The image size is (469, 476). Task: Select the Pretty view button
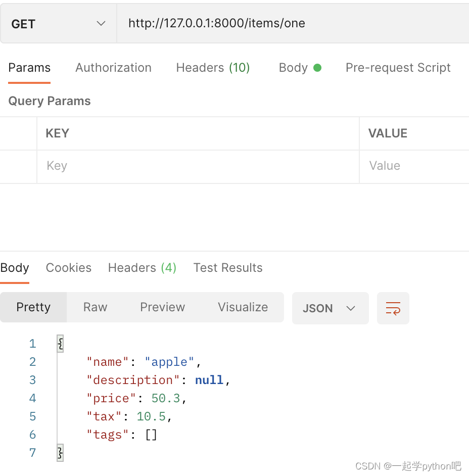pyautogui.click(x=33, y=307)
